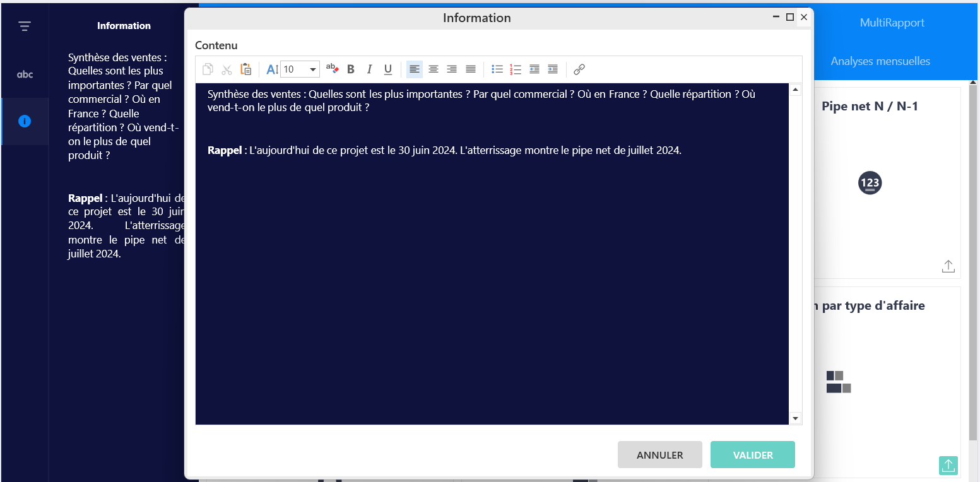Toggle bold formatting
Image resolution: width=980 pixels, height=482 pixels.
click(x=351, y=69)
